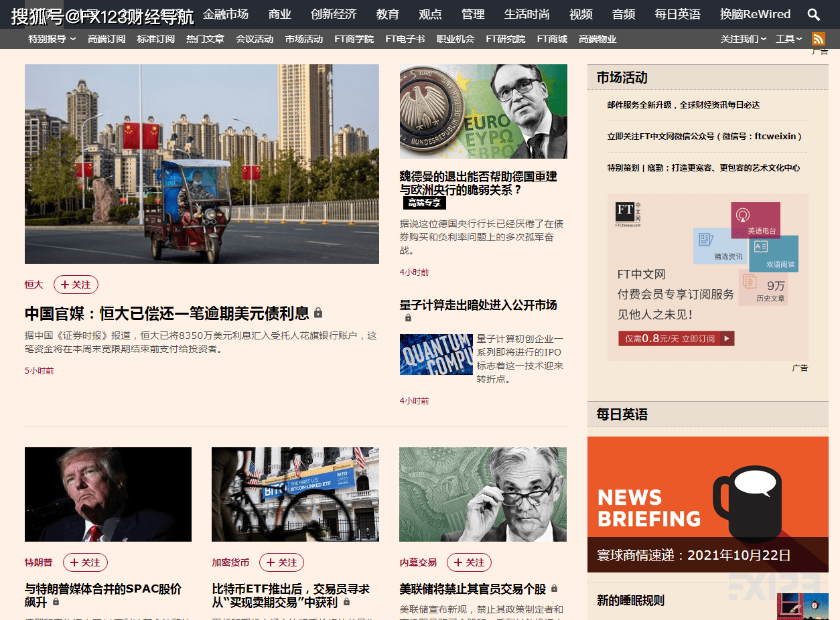Toggle follow for the 恒大 topic
This screenshot has width=840, height=620.
(76, 285)
